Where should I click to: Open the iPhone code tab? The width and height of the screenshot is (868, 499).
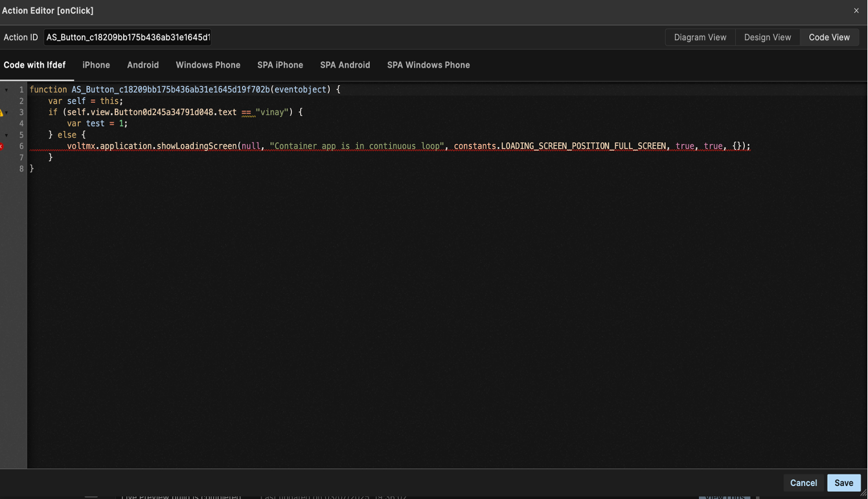pyautogui.click(x=96, y=65)
